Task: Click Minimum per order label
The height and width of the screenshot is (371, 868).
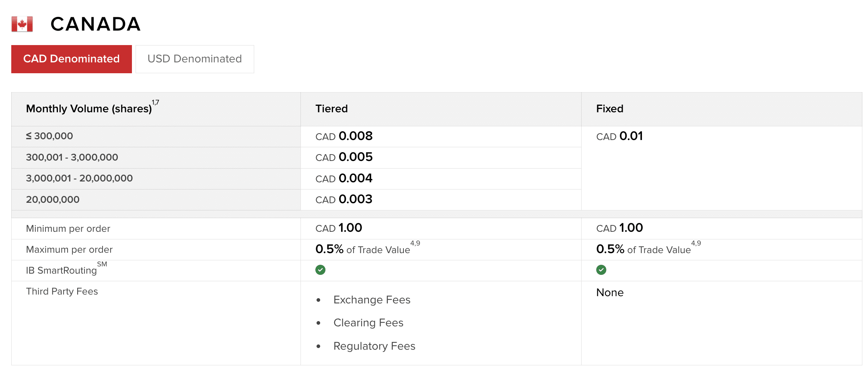Action: point(68,229)
